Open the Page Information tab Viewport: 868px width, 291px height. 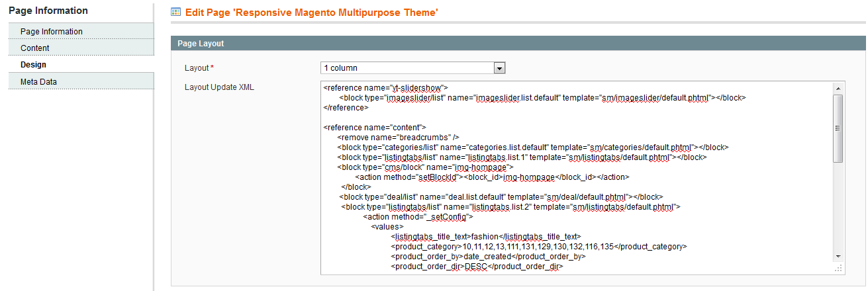(x=81, y=32)
